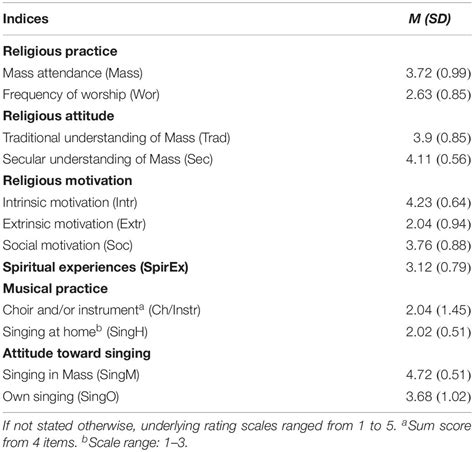Select Singing at home (SingH) row
The image size is (474, 452).
[x=237, y=332]
